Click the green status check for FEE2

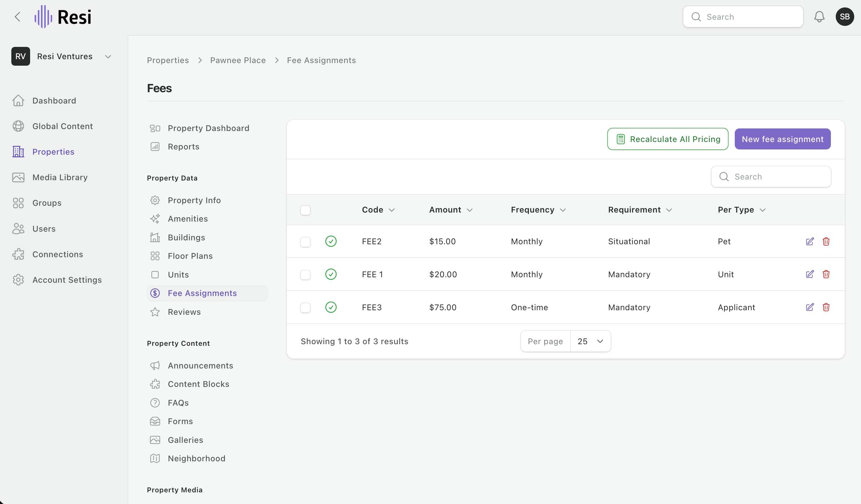pos(331,241)
